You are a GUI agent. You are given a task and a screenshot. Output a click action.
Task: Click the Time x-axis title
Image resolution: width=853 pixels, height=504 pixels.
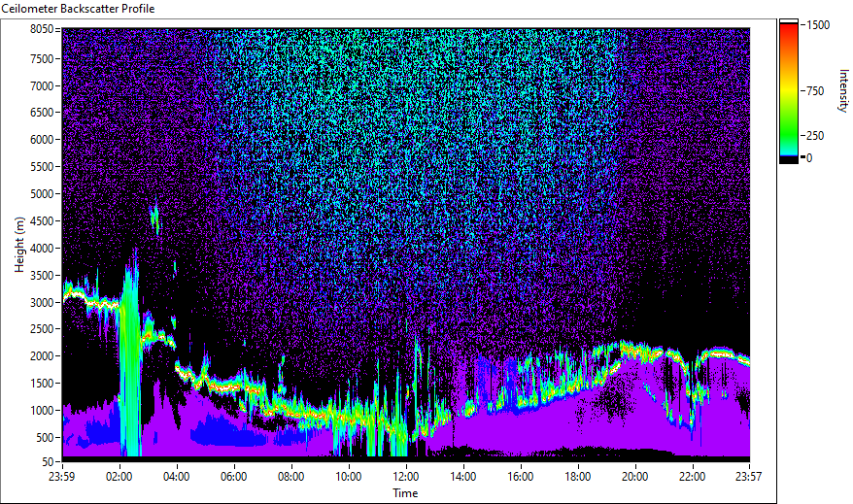point(405,493)
